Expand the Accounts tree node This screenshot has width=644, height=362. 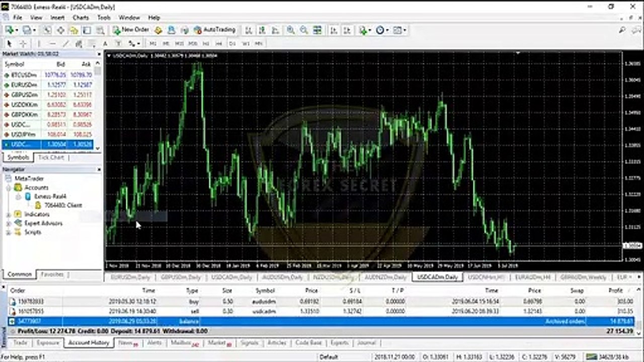pos(9,188)
